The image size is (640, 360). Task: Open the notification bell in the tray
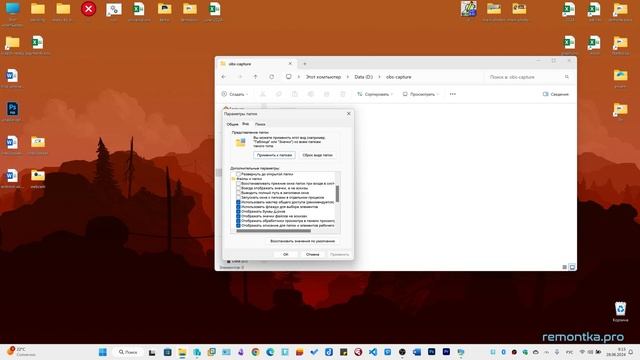(631, 352)
